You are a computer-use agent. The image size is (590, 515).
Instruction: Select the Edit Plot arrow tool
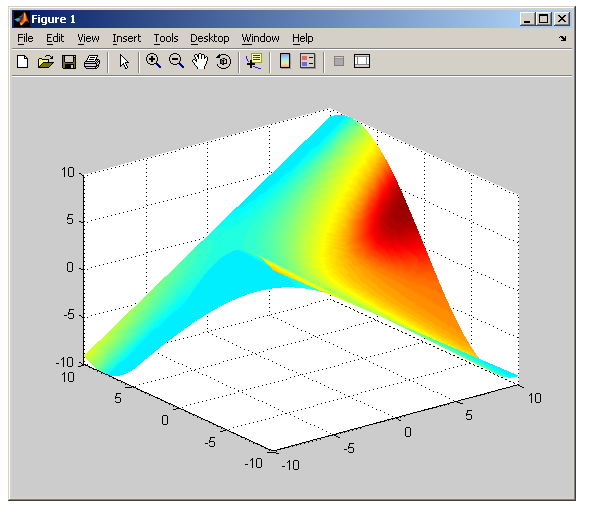pos(124,61)
